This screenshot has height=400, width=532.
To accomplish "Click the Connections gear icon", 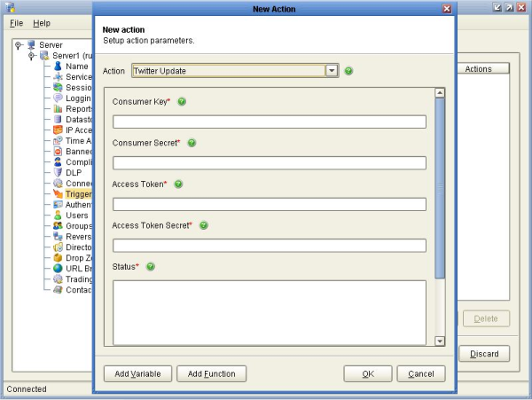I will 58,184.
